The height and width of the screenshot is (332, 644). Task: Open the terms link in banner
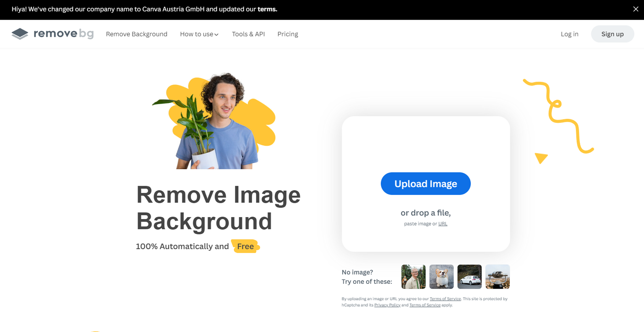[267, 9]
